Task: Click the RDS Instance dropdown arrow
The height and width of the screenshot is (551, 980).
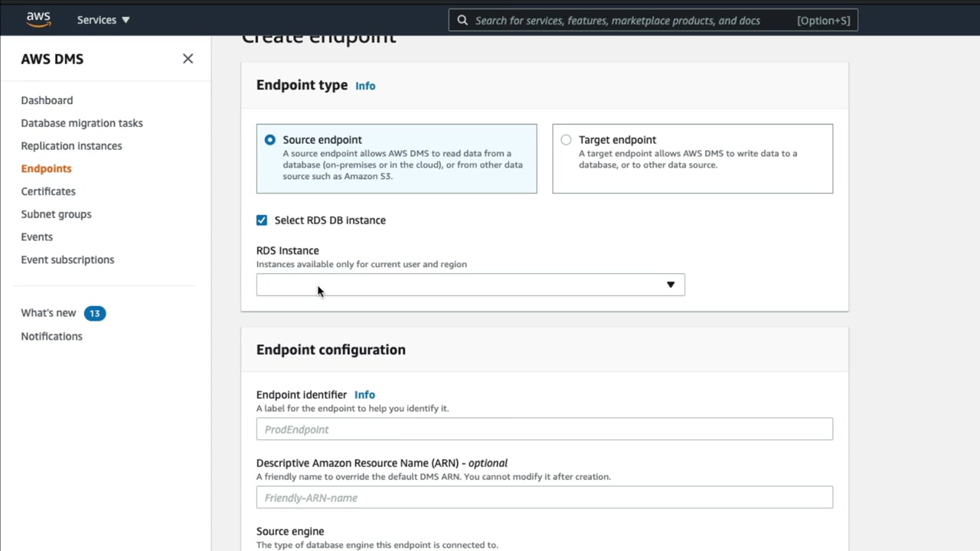Action: click(x=670, y=285)
